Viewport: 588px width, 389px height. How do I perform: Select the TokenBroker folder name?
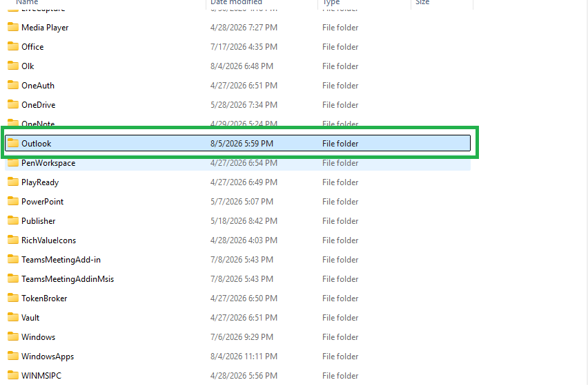click(x=44, y=298)
